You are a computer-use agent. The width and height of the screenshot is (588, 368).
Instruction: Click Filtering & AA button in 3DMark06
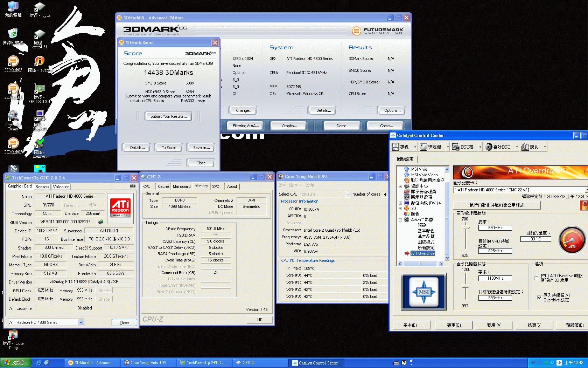tap(246, 126)
